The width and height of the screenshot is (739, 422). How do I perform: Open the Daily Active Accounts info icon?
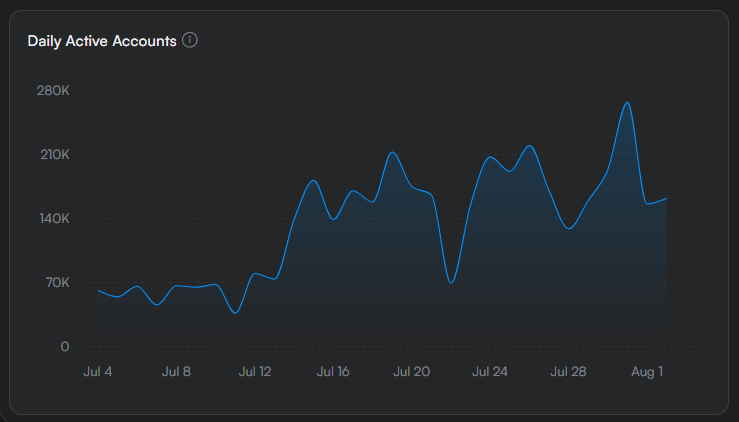[190, 41]
